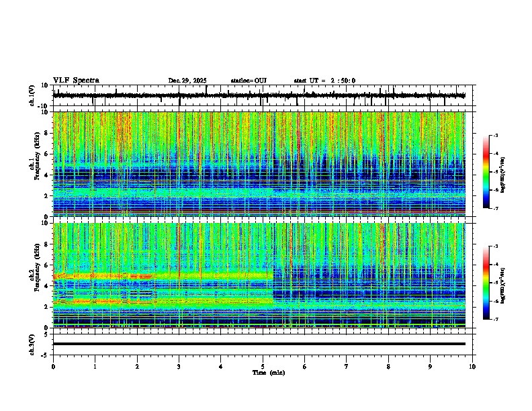Image resolution: width=532 pixels, height=411 pixels.
Task: Select the Dec. 29, 2025 date text
Action: (187, 81)
